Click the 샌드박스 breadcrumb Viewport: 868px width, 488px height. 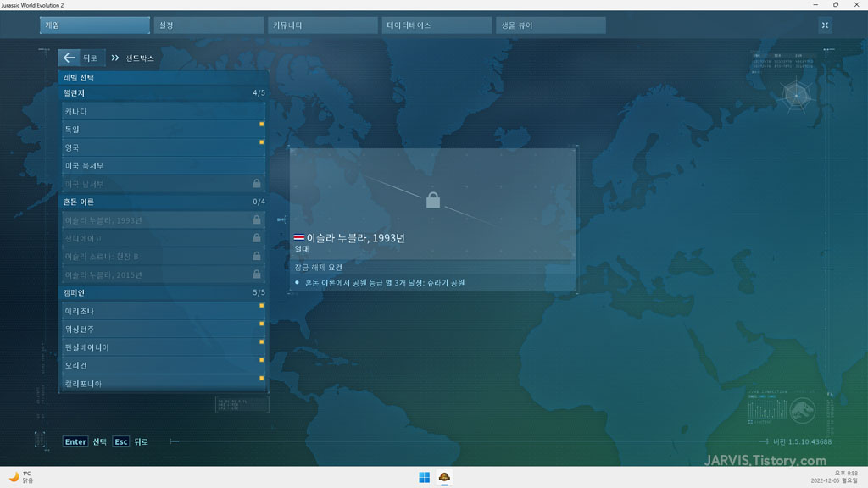click(140, 58)
